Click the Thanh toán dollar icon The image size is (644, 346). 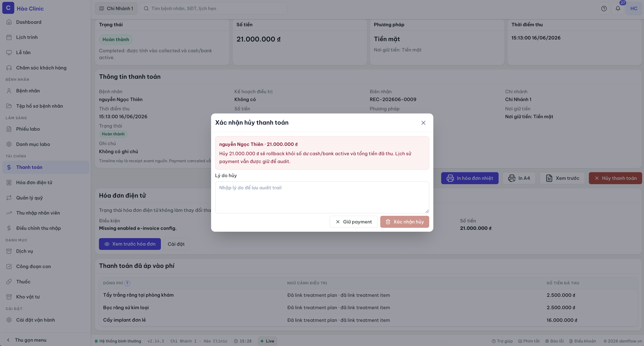coord(9,167)
